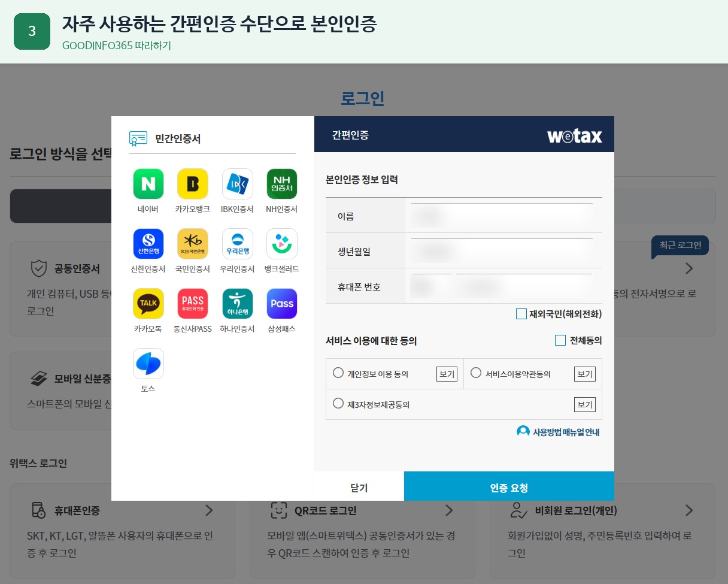Select the 개인정보 이용 동의 radio
Screen dimensions: 728x584
(338, 373)
